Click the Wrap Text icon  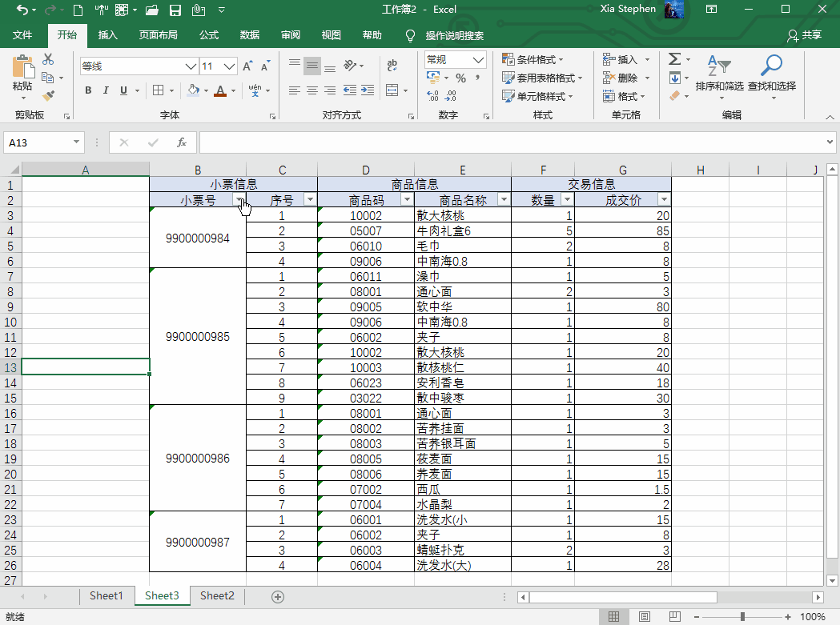(392, 66)
